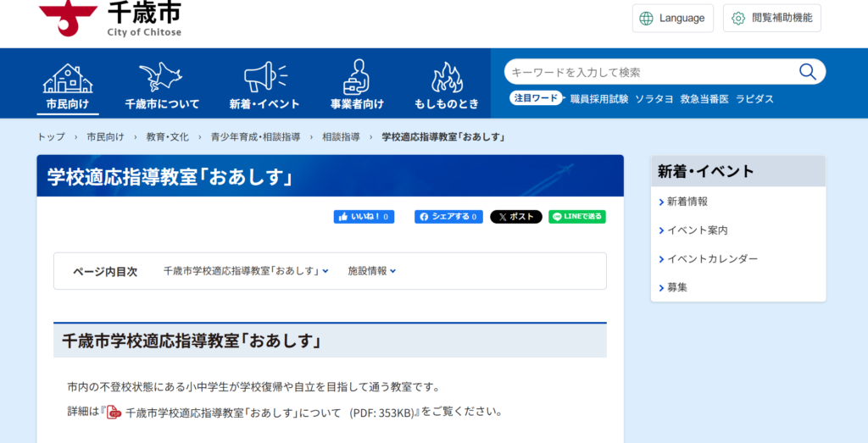Viewport: 868px width, 443px height.
Task: Expand 施設情報 in the page contents
Action: point(371,271)
